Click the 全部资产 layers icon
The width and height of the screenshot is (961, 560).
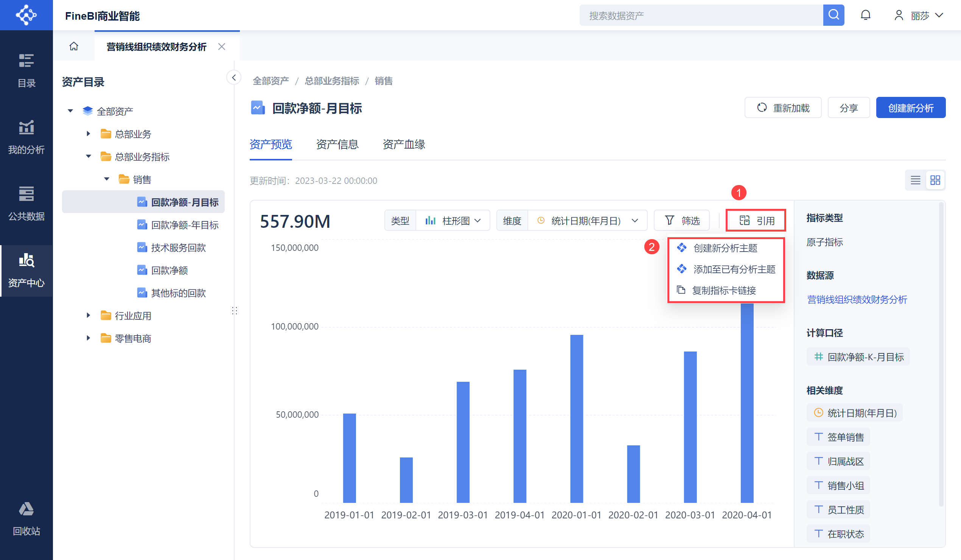(87, 111)
